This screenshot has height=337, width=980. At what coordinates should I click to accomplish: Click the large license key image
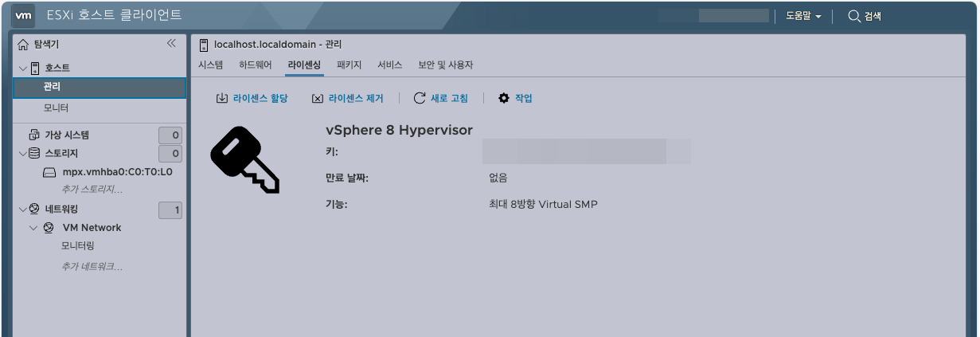tap(245, 161)
